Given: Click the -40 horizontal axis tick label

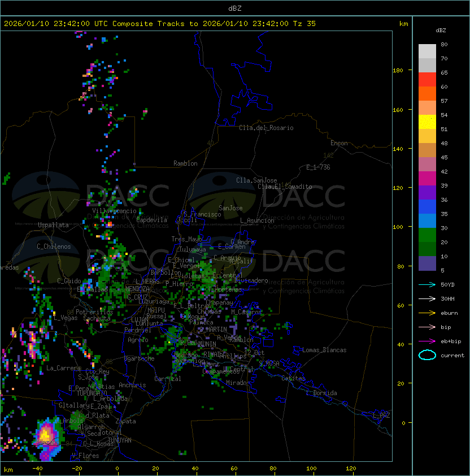Looking at the screenshot, I should click(37, 469).
